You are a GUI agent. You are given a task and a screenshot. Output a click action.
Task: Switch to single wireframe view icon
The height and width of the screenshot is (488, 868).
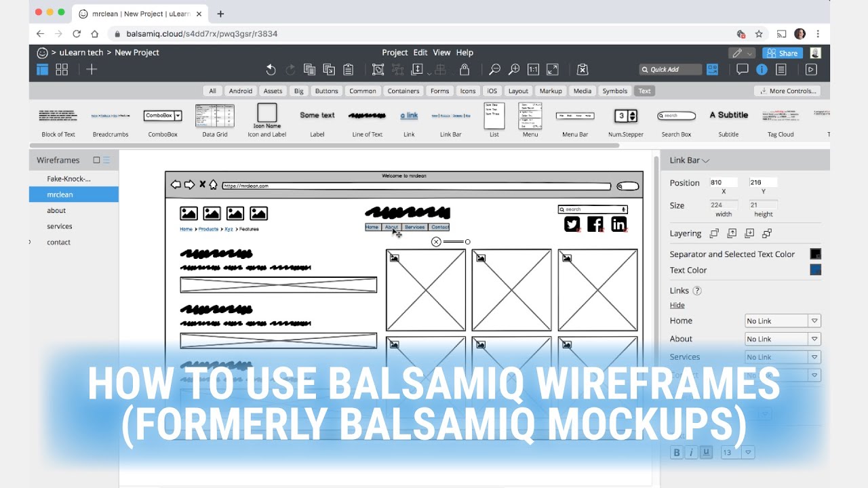coord(43,69)
